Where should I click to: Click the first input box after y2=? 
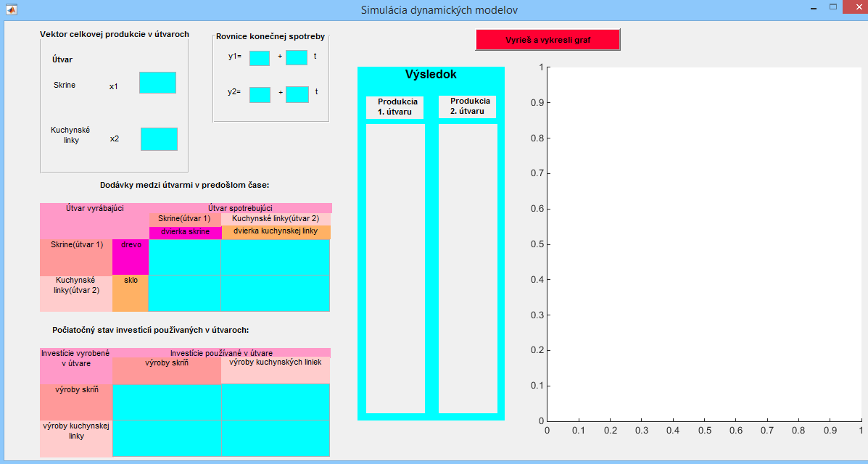[260, 94]
